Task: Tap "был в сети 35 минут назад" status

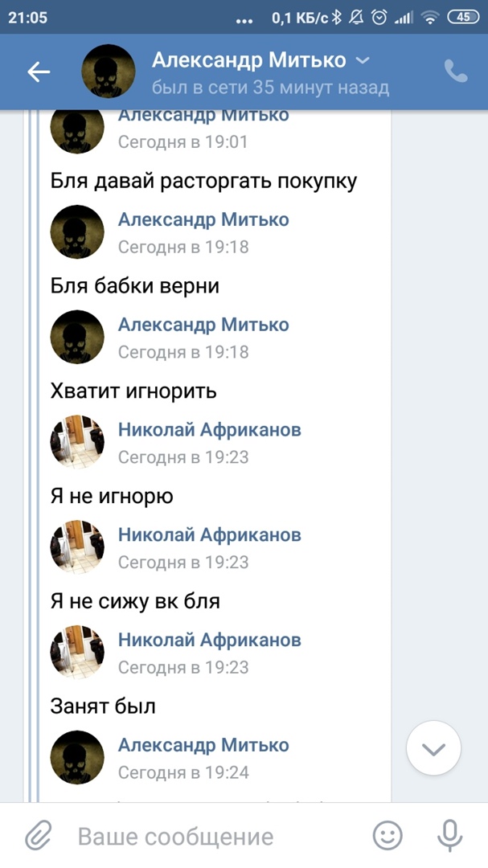Action: [270, 87]
